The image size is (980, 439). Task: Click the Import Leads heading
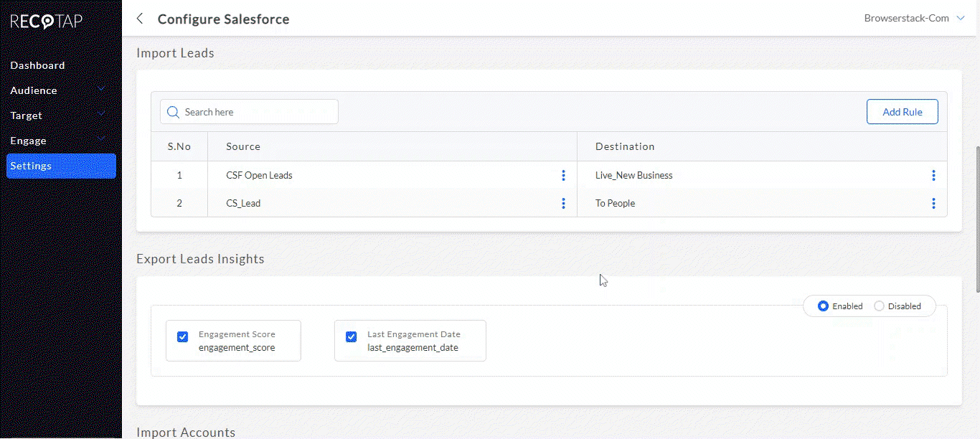175,53
